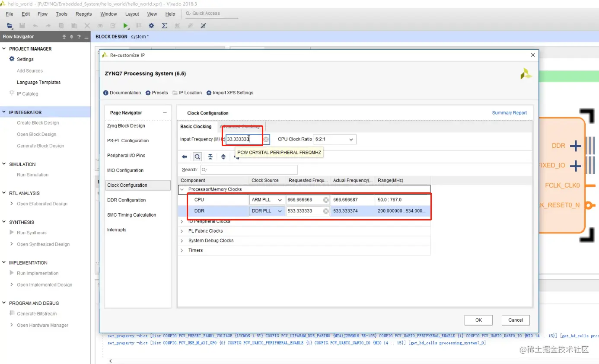The height and width of the screenshot is (364, 599).
Task: Click Import XPS Settings
Action: point(229,93)
